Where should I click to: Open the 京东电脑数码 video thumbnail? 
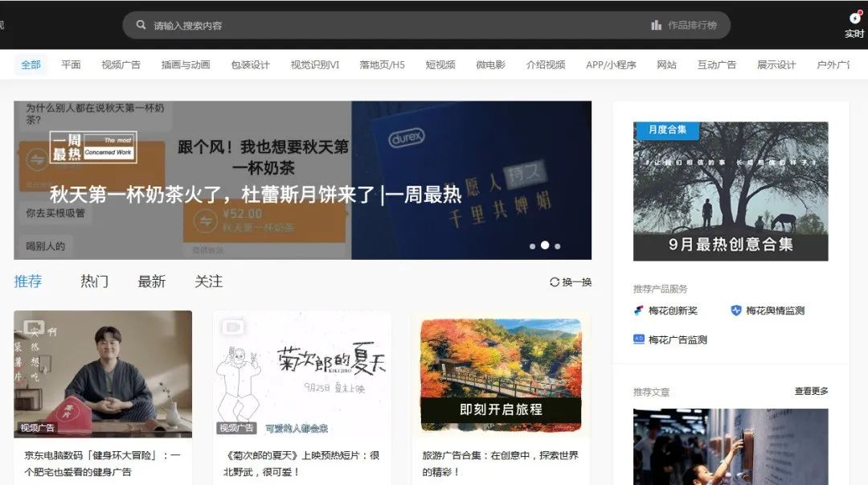[x=103, y=374]
